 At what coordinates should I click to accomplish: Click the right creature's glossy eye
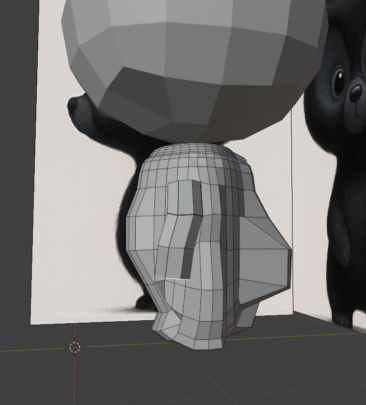pyautogui.click(x=338, y=80)
